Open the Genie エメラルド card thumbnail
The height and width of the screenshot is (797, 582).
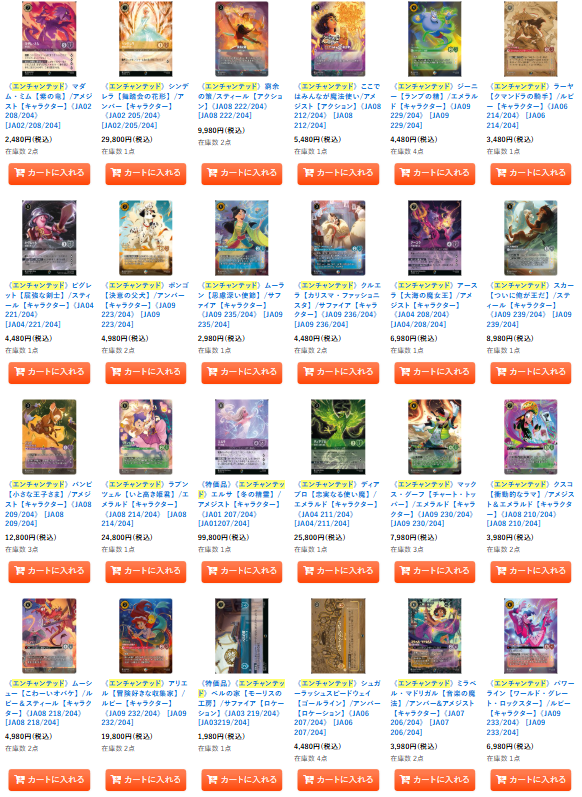[435, 39]
